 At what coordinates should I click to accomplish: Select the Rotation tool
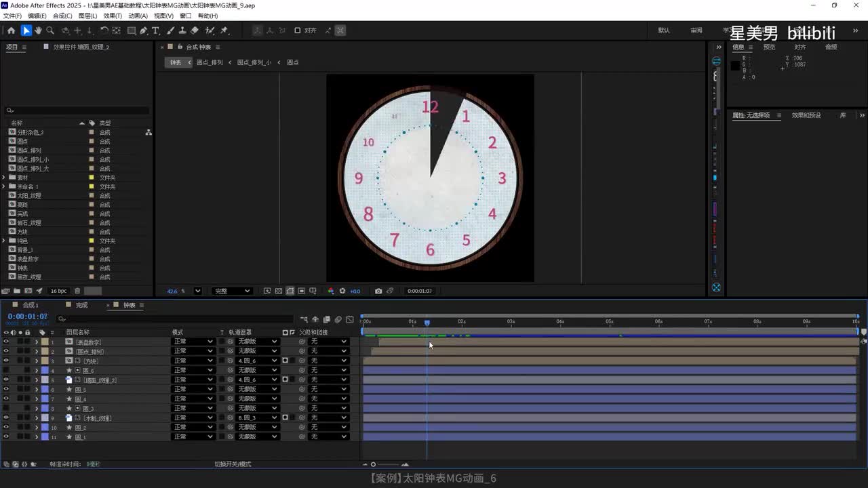pyautogui.click(x=104, y=30)
